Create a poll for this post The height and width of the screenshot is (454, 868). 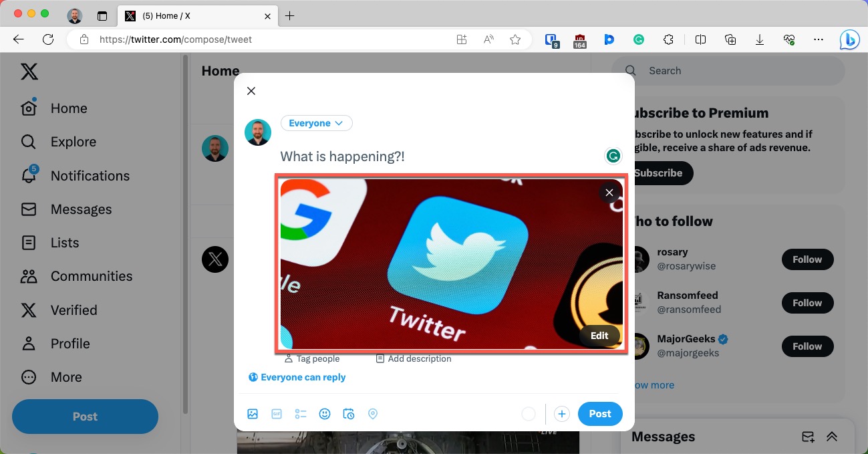[301, 414]
